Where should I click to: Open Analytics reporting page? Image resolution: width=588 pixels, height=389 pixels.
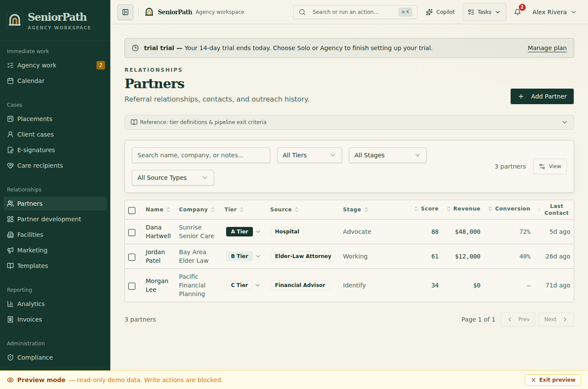coord(55,304)
